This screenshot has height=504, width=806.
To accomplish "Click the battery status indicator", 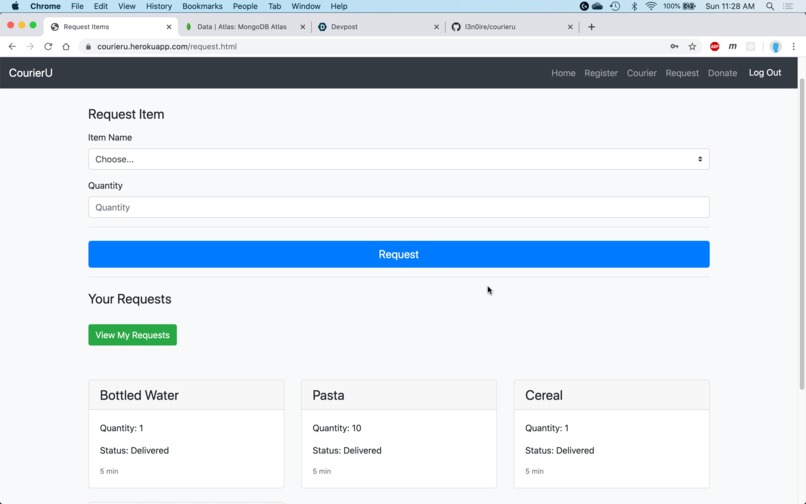I will [679, 6].
